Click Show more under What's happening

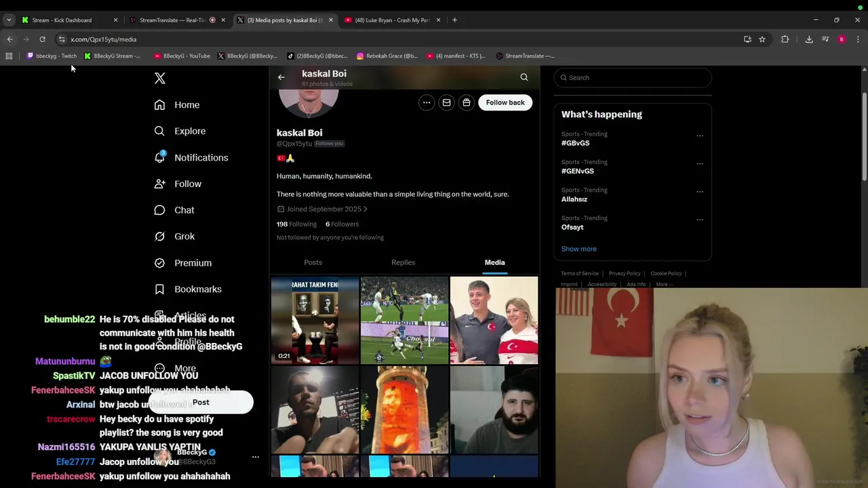click(x=579, y=249)
